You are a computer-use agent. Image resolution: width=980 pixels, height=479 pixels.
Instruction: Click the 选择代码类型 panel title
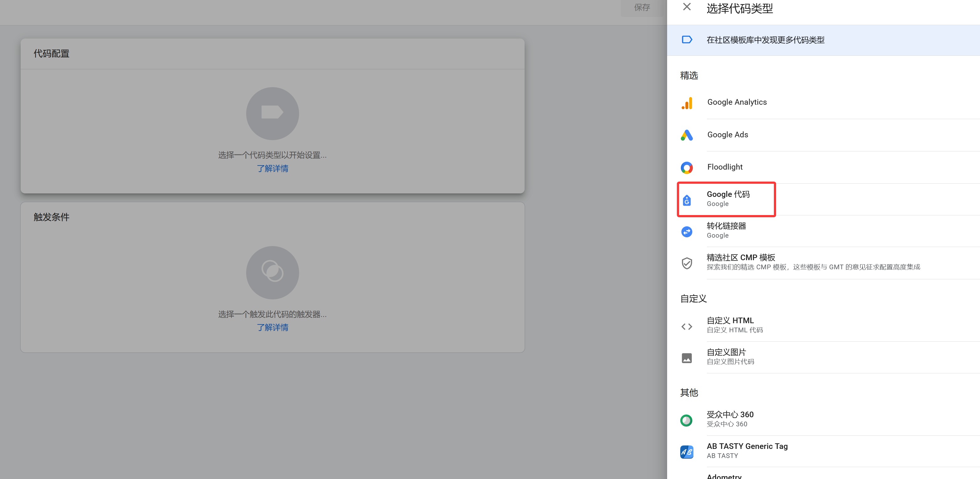pos(739,8)
